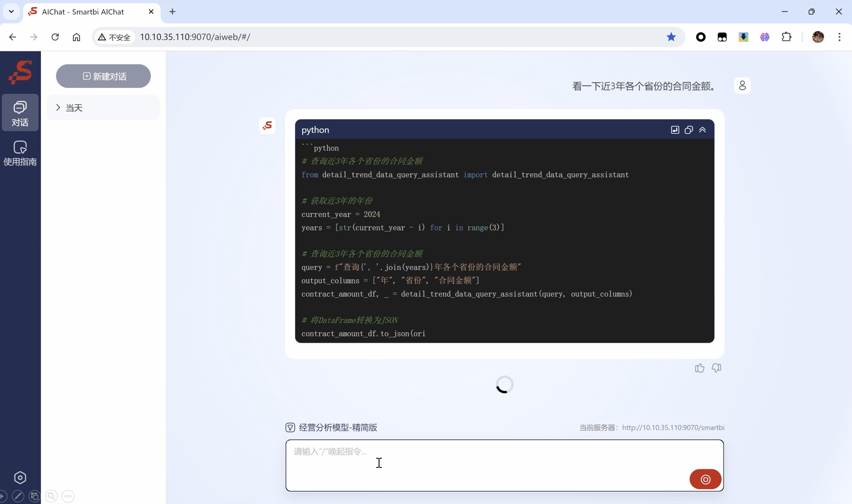
Task: Open the three-dots more options at bottom
Action: pos(68,496)
